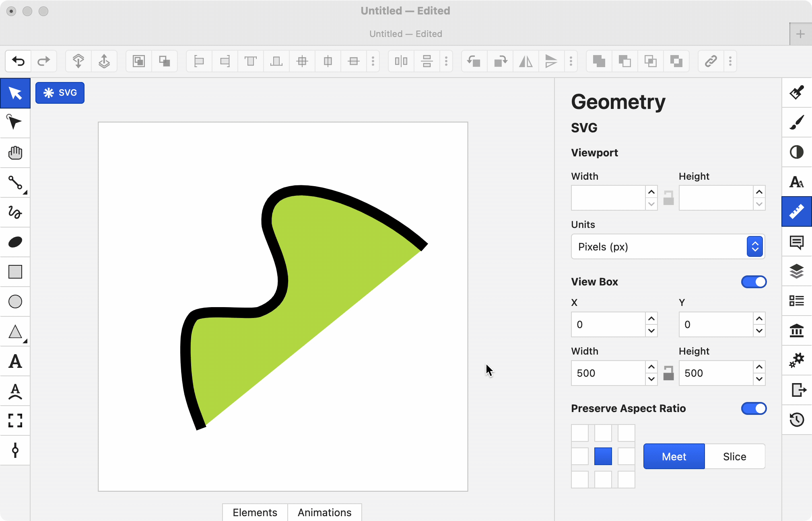Click the SVG breadcrumb button
This screenshot has width=812, height=521.
pyautogui.click(x=60, y=93)
